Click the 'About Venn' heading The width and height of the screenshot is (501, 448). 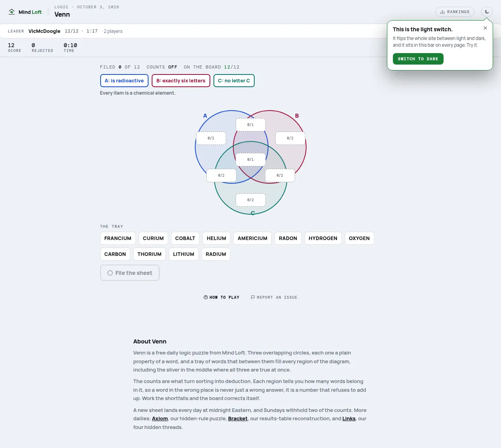point(150,341)
